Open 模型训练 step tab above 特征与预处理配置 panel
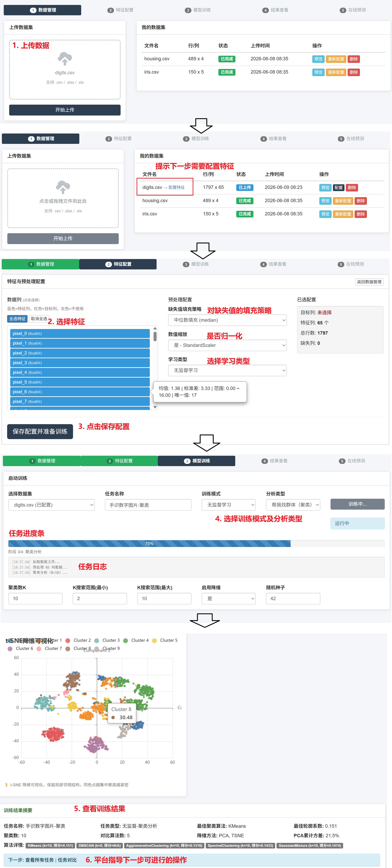Viewport: 392px width, 868px height. (x=195, y=264)
